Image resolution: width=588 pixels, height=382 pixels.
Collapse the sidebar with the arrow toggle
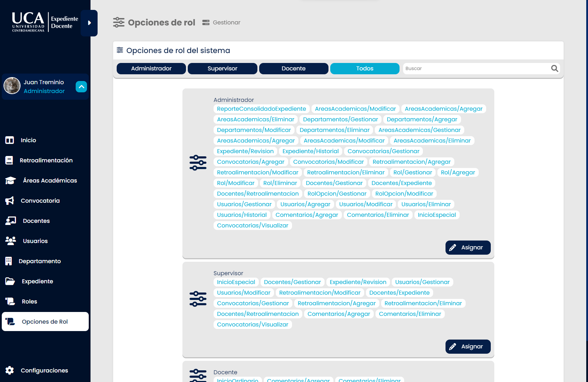[x=89, y=23]
